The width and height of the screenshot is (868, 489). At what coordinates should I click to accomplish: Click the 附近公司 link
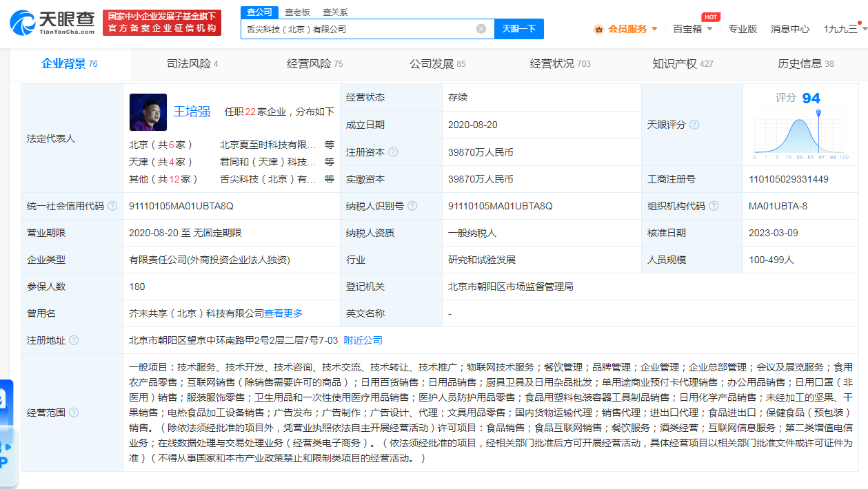(363, 340)
